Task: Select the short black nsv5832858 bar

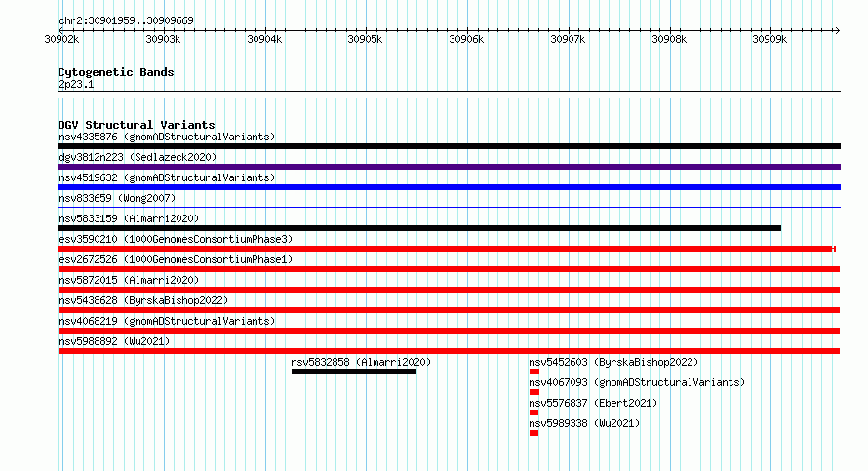Action: tap(354, 372)
